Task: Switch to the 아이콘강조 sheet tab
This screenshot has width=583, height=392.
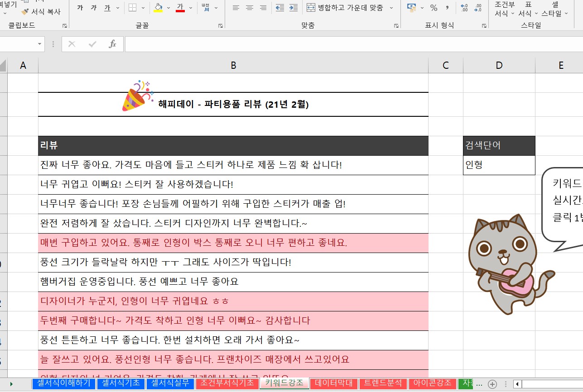Action: [x=433, y=383]
